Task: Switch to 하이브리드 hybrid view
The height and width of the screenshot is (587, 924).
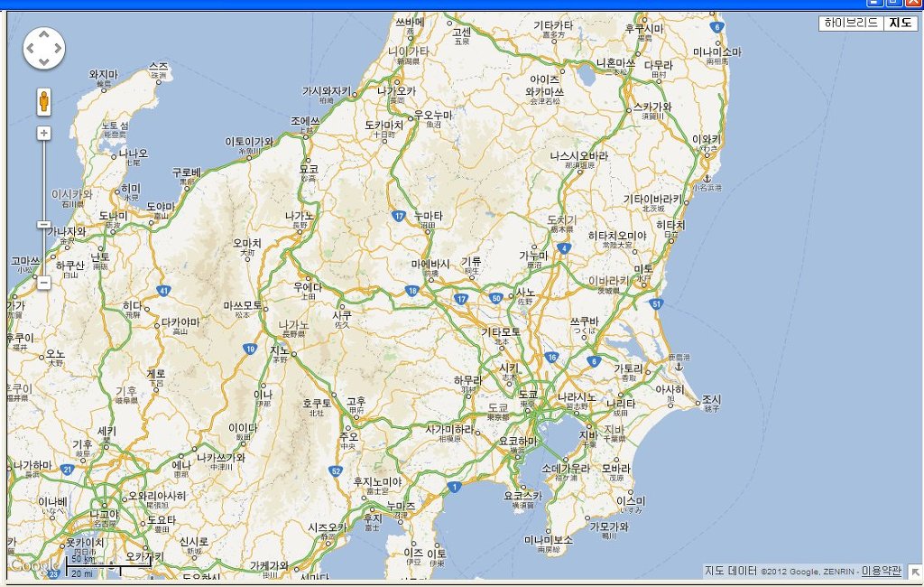Action: (x=851, y=23)
